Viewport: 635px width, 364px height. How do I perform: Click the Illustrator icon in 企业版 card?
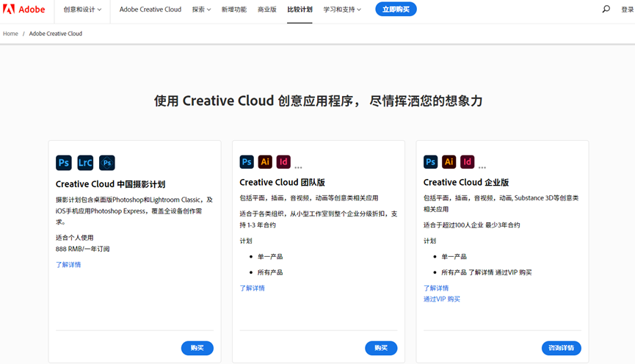click(449, 162)
